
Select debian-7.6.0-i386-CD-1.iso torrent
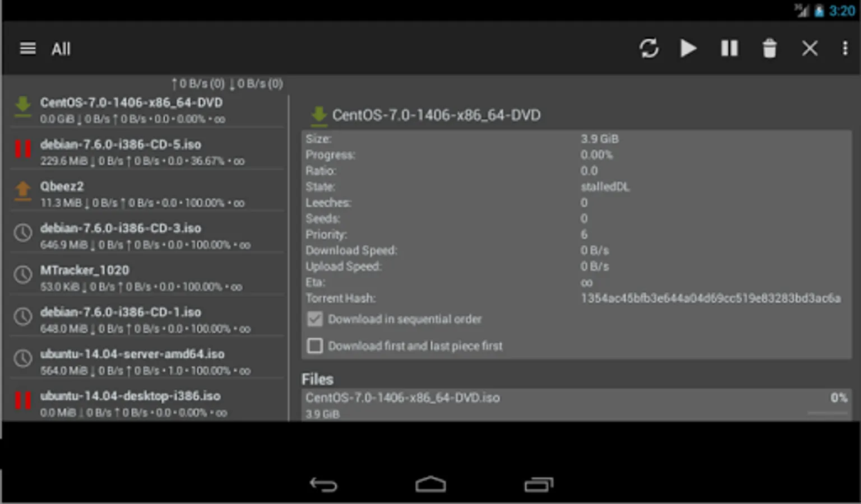tap(147, 320)
